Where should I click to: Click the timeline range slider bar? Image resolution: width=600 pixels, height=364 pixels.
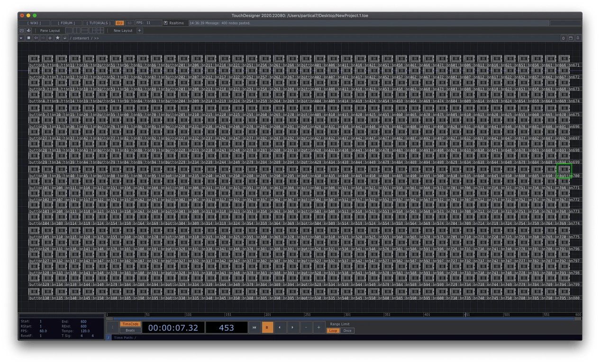click(x=344, y=318)
